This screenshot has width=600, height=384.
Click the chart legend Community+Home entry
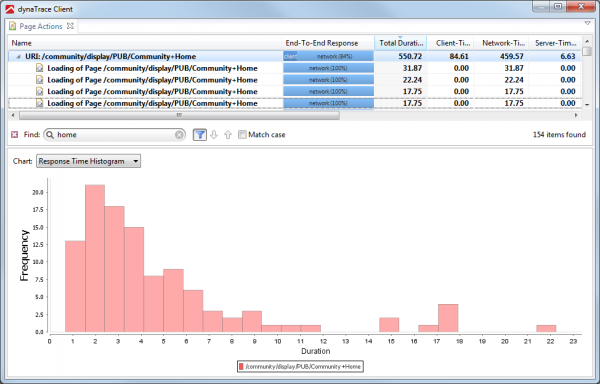point(300,366)
